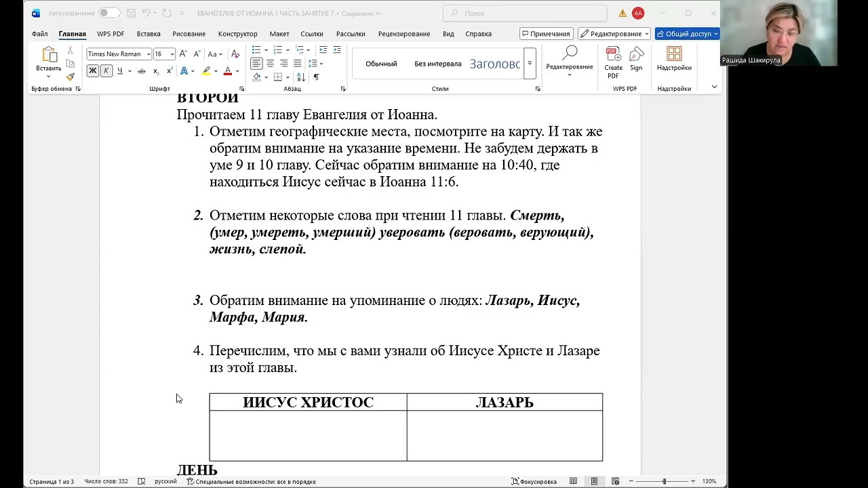The image size is (868, 488).
Task: Switch to the Конструктор tab
Action: pyautogui.click(x=238, y=34)
